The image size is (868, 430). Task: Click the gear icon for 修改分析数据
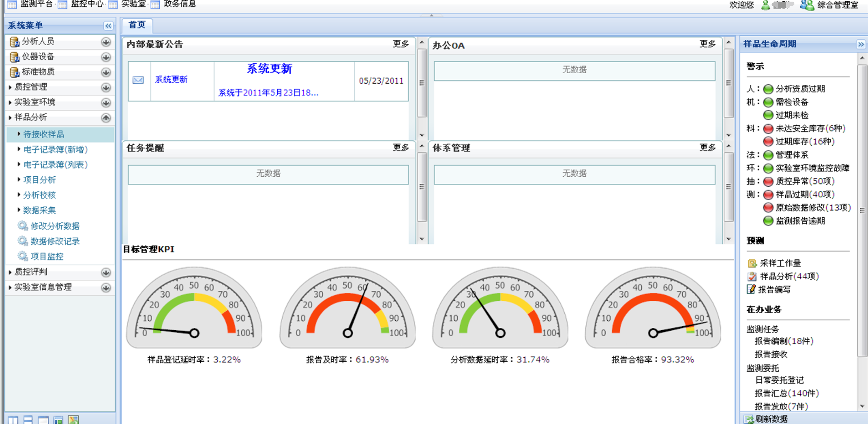[x=22, y=226]
